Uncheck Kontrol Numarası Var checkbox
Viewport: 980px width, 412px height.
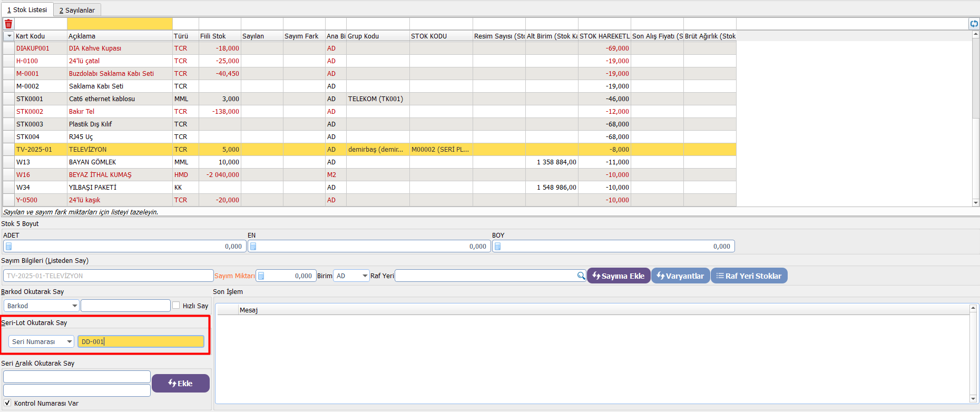(x=7, y=403)
